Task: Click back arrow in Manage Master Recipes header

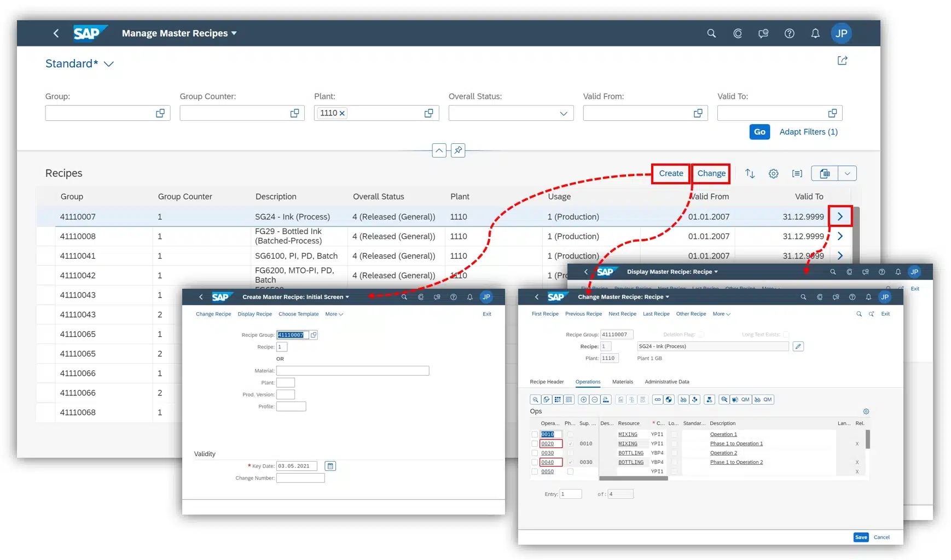Action: 56,33
